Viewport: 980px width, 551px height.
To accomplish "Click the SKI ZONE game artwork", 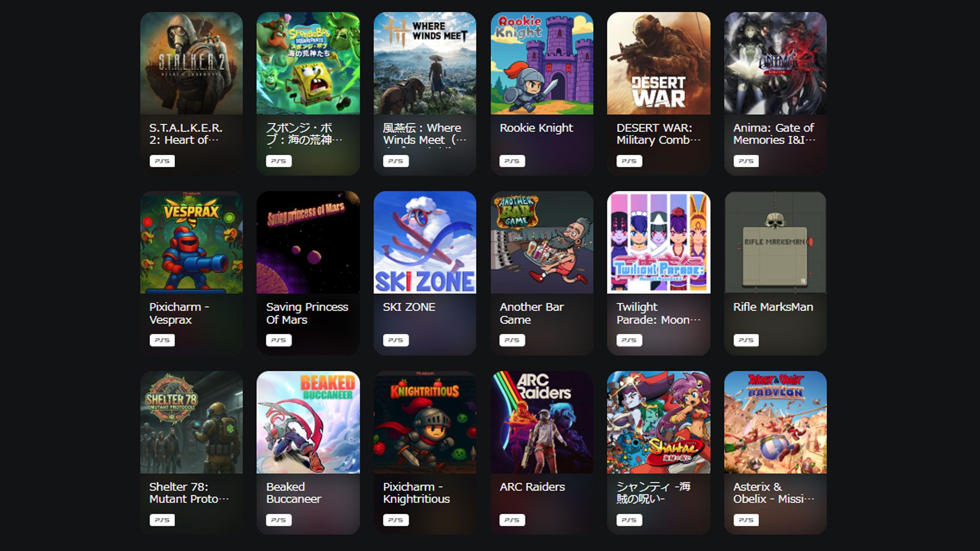I will 425,242.
